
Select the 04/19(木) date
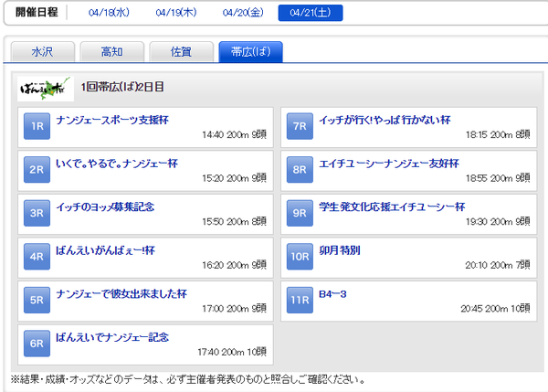(176, 13)
